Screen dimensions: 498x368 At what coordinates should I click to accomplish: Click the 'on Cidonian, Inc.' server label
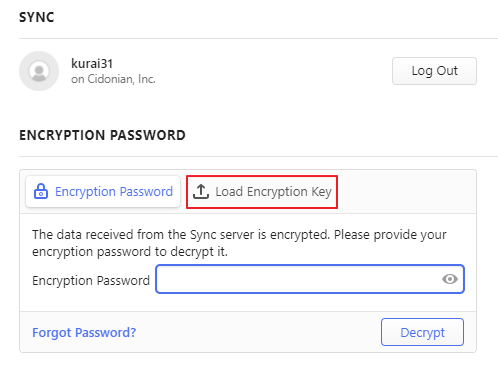tap(113, 79)
